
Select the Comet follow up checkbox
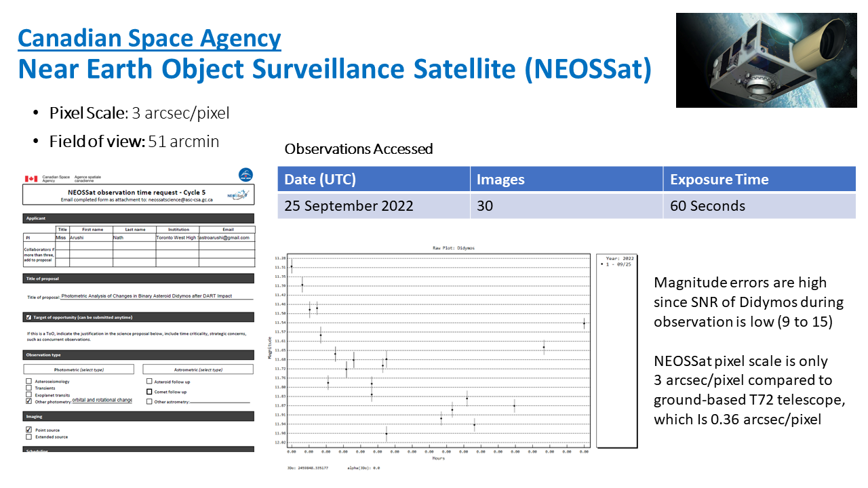point(149,392)
